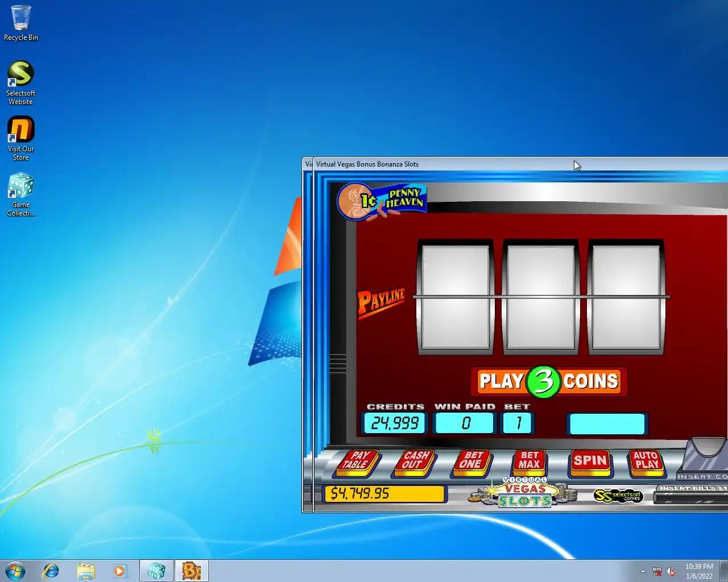Click the third slot reel
Screen dimensions: 728x582
point(626,297)
